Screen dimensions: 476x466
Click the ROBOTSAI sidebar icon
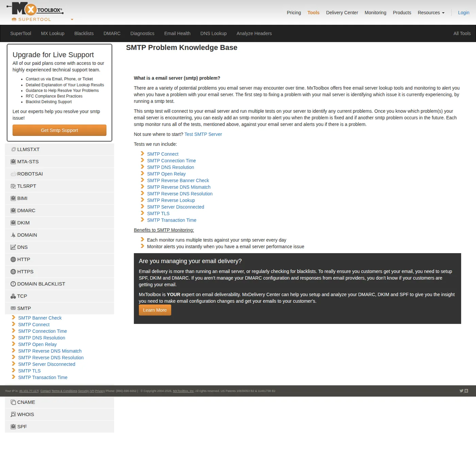click(14, 174)
